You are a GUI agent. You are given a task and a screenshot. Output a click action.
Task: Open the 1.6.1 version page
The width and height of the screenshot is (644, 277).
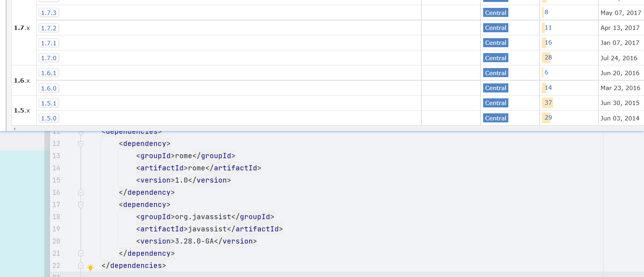tap(49, 73)
